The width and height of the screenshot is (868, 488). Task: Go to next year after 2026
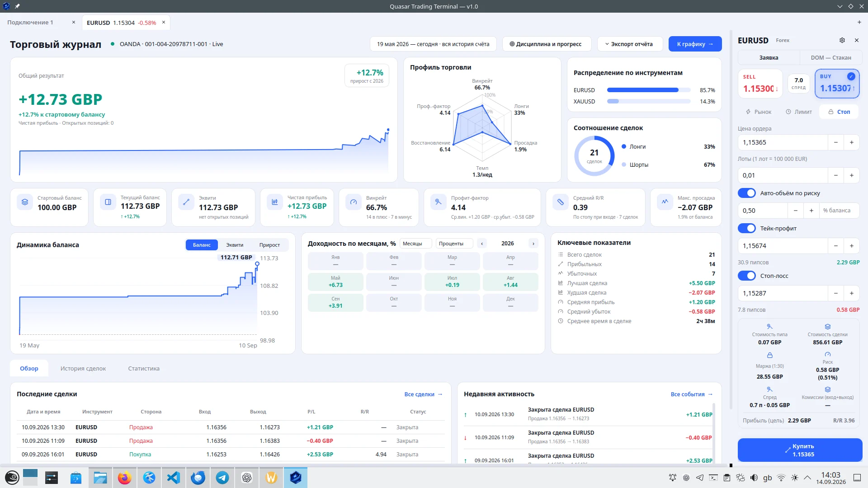533,244
